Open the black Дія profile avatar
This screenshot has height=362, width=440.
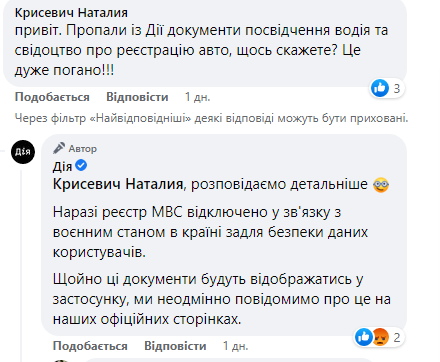coord(23,152)
